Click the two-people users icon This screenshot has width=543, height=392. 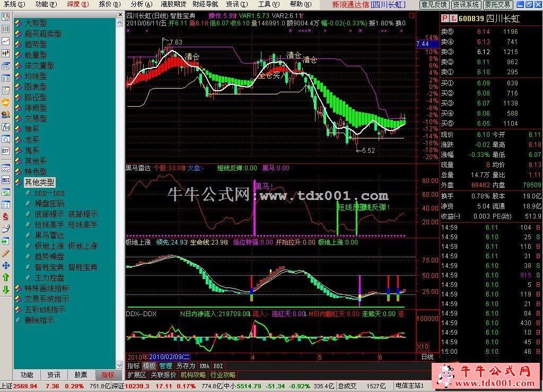(5, 115)
